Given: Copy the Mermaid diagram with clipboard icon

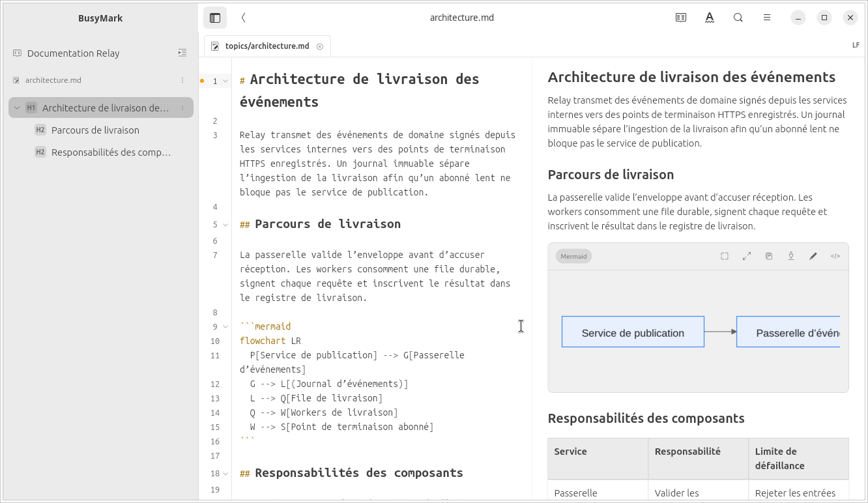Looking at the screenshot, I should pyautogui.click(x=769, y=256).
